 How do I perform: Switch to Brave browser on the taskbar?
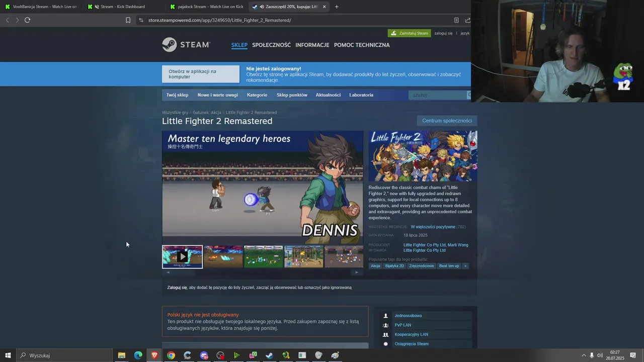(x=154, y=355)
